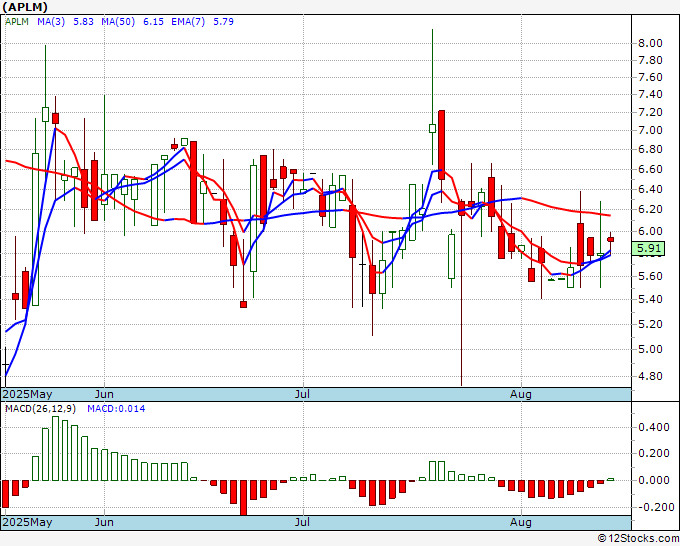Click Jul on price chart date axis

pyautogui.click(x=302, y=394)
